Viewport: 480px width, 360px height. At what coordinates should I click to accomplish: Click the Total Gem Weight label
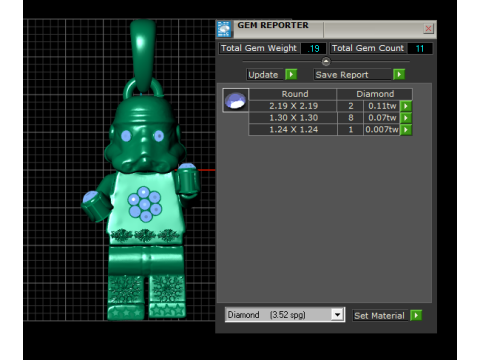[259, 48]
